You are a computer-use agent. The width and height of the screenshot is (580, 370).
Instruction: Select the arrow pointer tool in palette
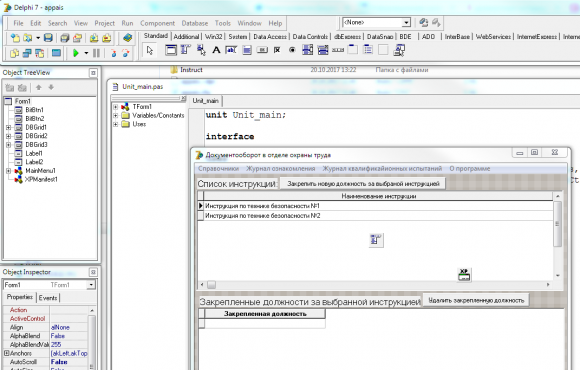(x=150, y=50)
